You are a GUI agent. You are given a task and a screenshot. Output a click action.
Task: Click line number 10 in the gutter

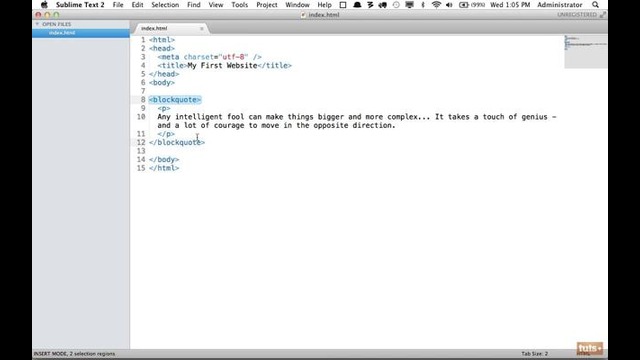click(141, 117)
